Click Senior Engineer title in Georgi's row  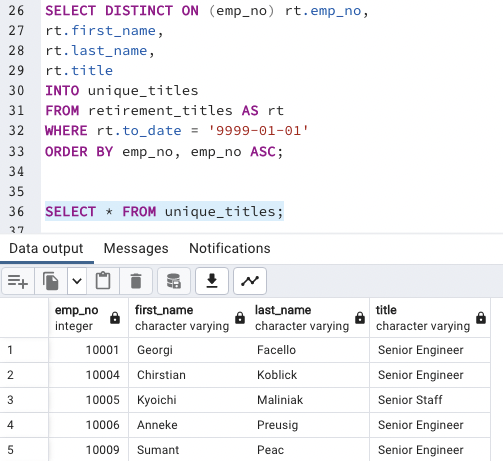coord(430,350)
